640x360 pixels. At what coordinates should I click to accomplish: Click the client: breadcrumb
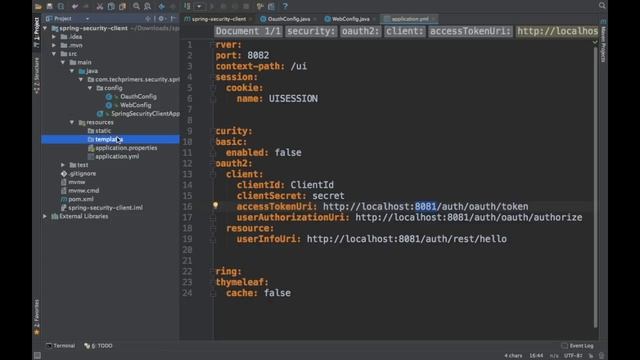[404, 31]
